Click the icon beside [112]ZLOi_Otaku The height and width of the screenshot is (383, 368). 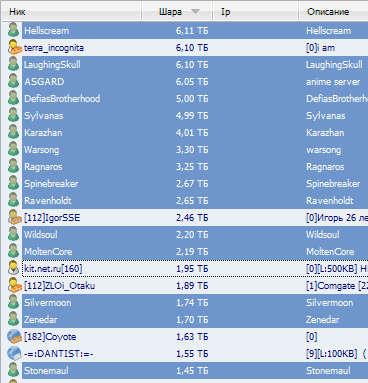pos(14,285)
